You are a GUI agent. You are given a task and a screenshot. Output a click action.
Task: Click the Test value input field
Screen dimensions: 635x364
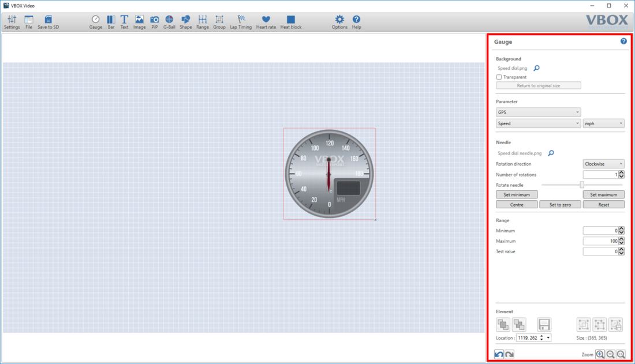[x=600, y=252]
